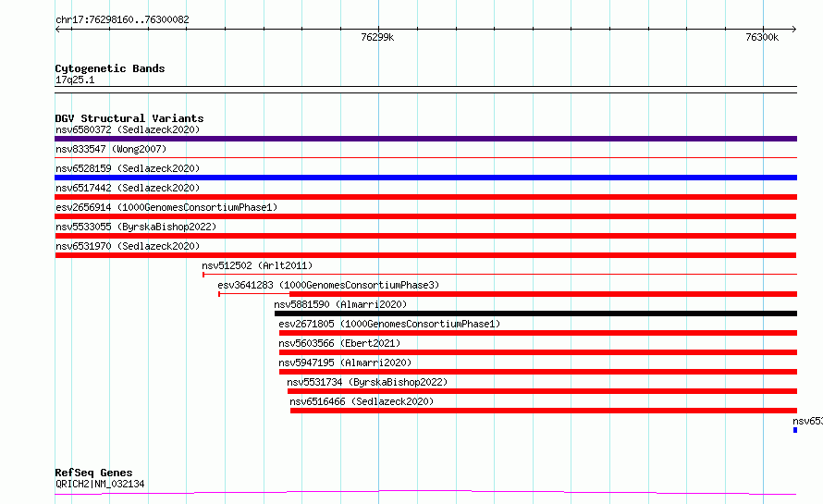
Task: Open nsv5947195 (Almarri2020) variant label
Action: tap(345, 363)
